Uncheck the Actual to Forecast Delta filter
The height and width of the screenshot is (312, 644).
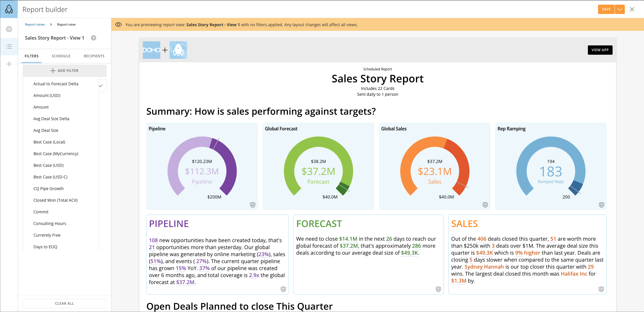pos(101,86)
